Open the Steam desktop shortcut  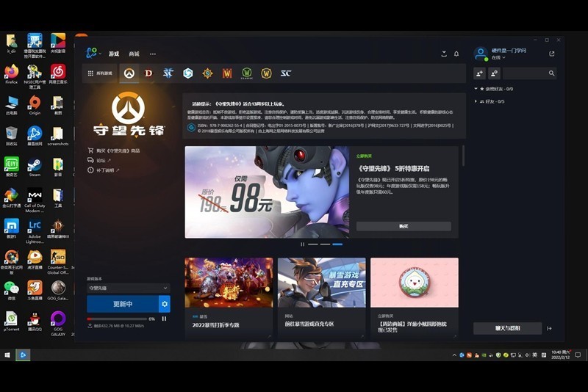coord(35,167)
